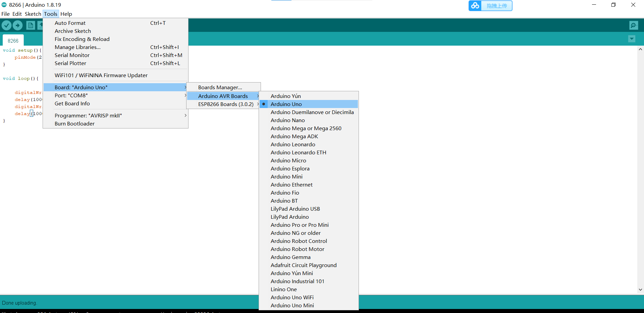Choose Arduino Esplora board
The image size is (644, 313).
click(x=309, y=168)
